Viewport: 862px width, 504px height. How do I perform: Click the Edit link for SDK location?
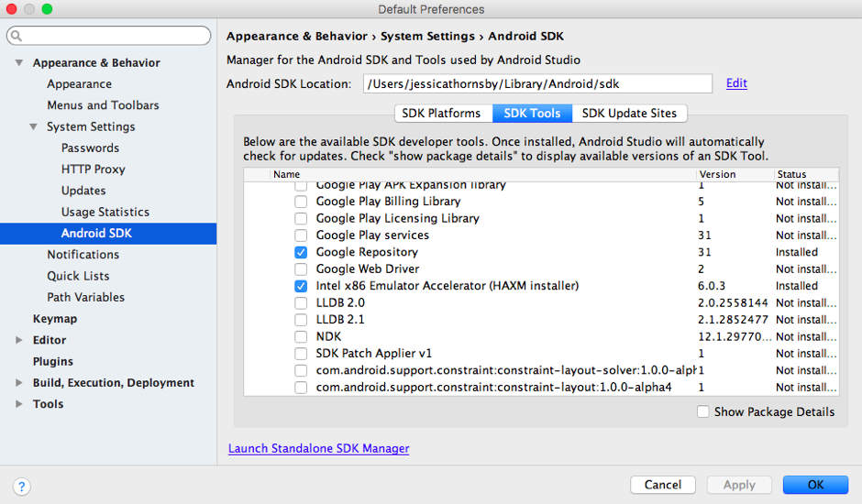click(x=736, y=83)
